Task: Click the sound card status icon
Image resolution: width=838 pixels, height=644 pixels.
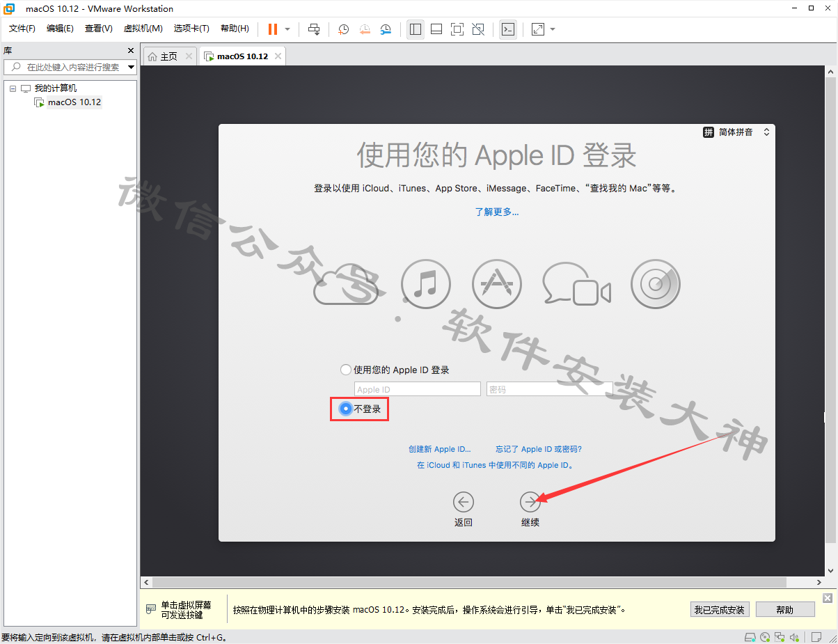Action: (795, 637)
